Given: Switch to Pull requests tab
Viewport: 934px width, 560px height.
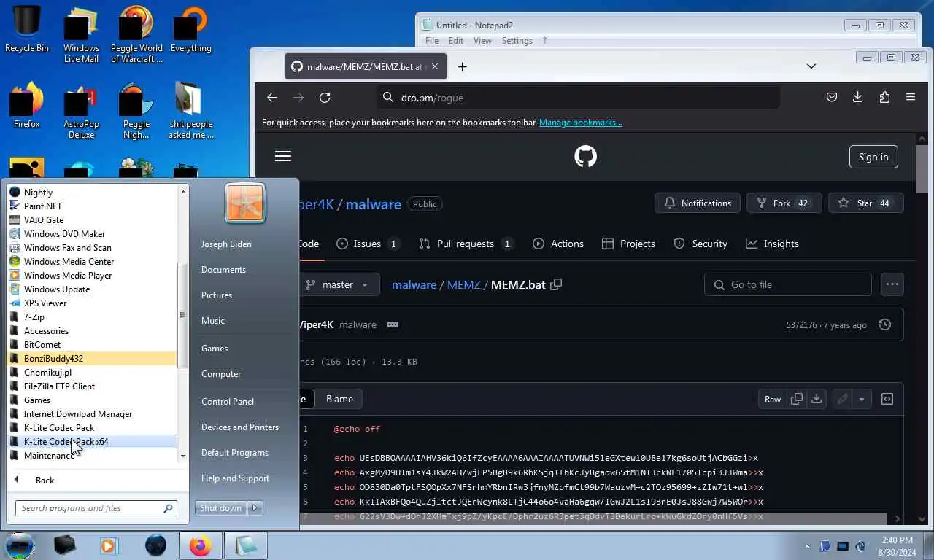Looking at the screenshot, I should 466,244.
